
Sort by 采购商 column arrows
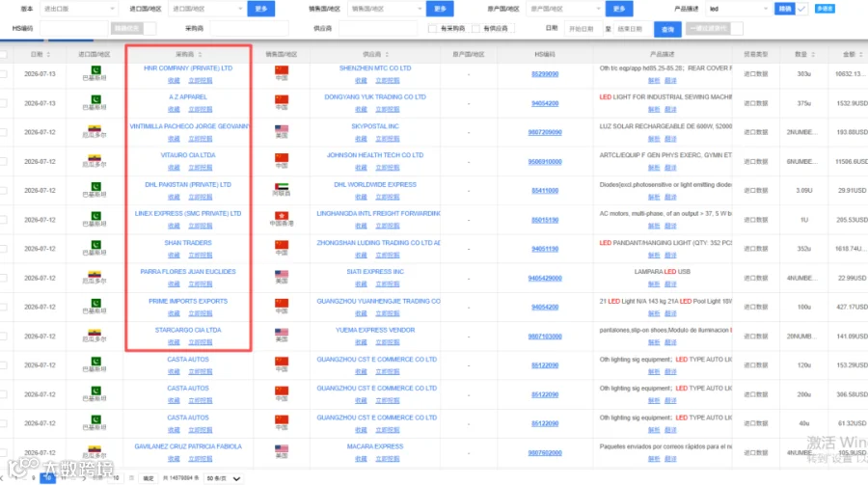(x=200, y=54)
